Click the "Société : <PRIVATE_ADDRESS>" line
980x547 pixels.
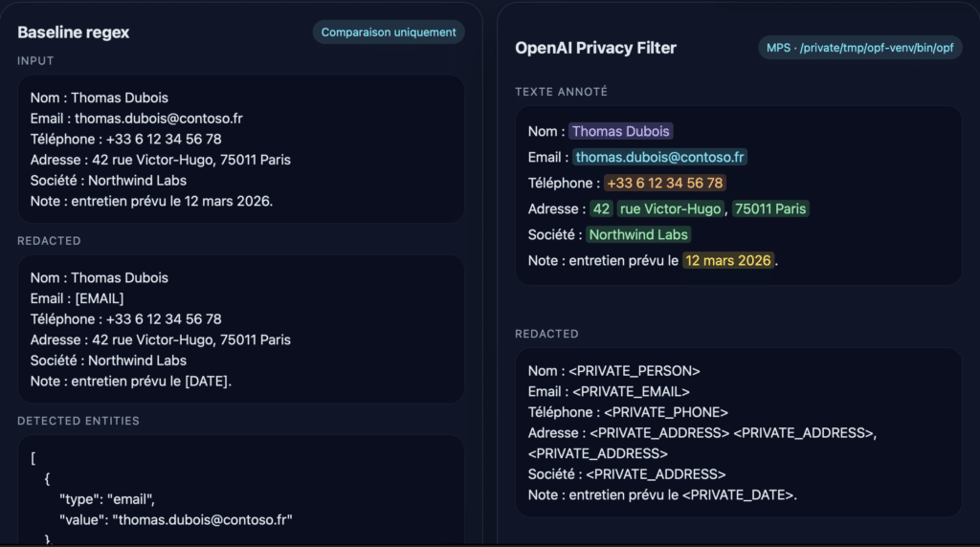[627, 474]
